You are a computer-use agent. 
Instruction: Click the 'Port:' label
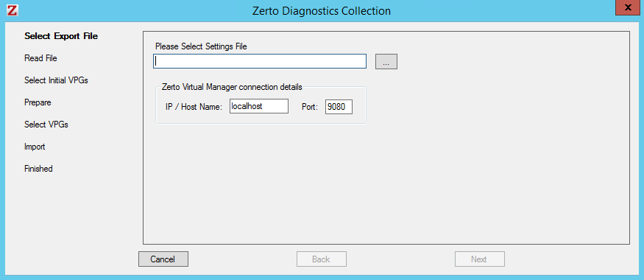pyautogui.click(x=310, y=107)
